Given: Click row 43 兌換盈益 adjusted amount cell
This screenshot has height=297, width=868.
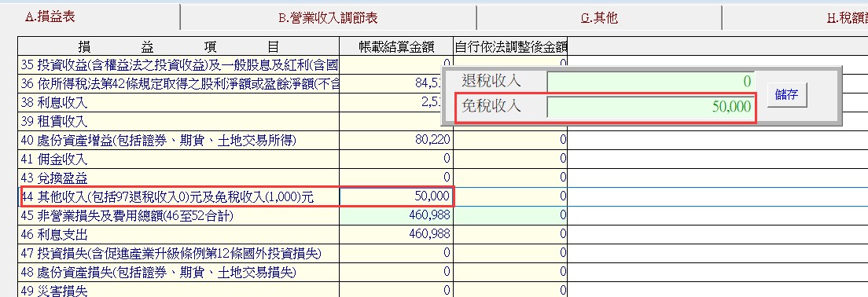Looking at the screenshot, I should click(x=510, y=178).
